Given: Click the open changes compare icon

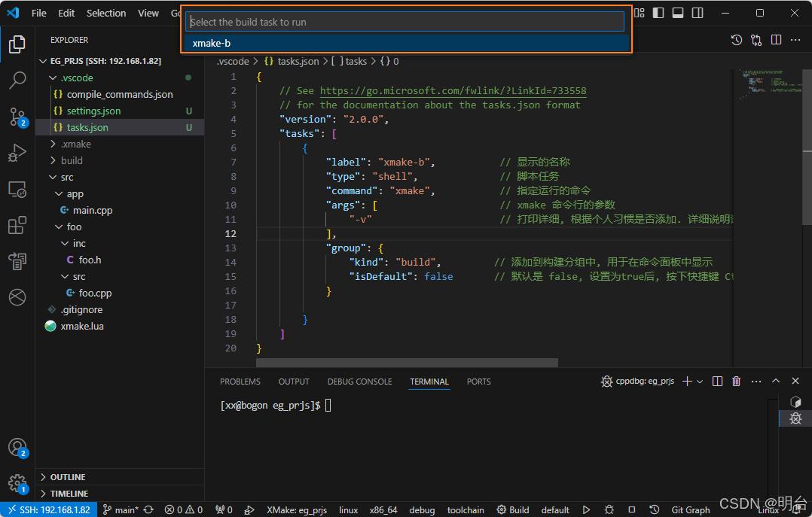Looking at the screenshot, I should tap(756, 40).
